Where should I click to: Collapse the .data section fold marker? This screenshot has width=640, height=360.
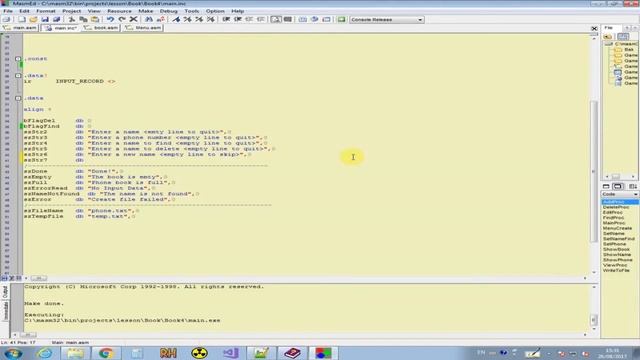point(18,98)
